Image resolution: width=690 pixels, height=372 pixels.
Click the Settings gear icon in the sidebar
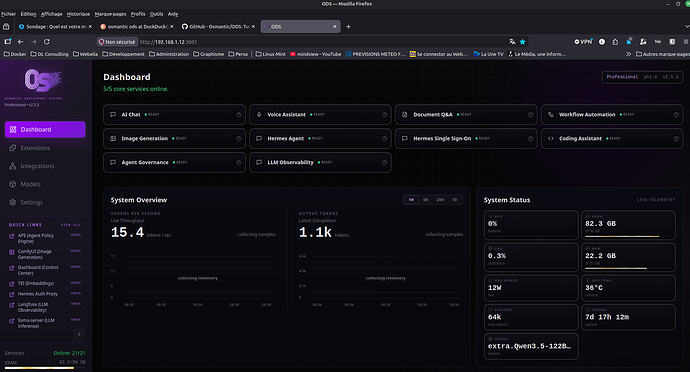click(13, 203)
